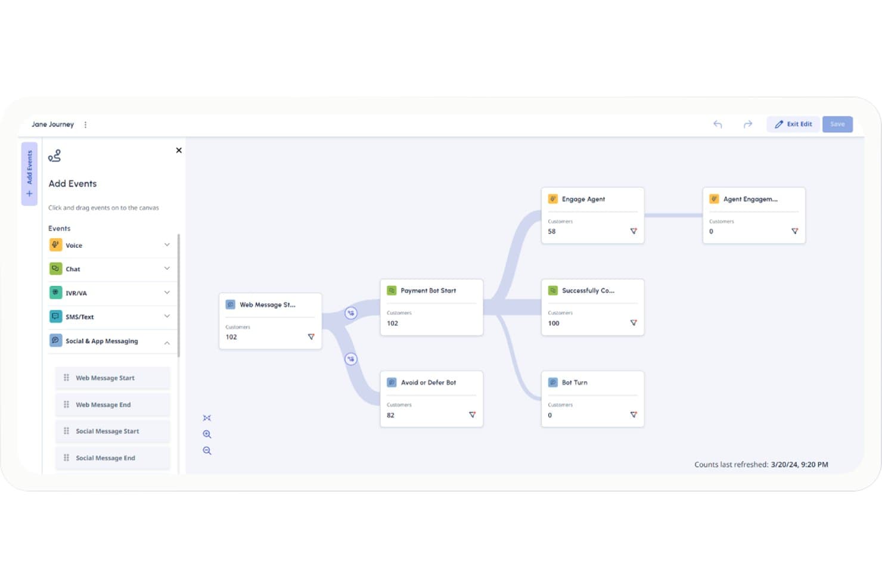Click customer count 58 on Engage Agent
Screen dimensions: 882x588
552,231
